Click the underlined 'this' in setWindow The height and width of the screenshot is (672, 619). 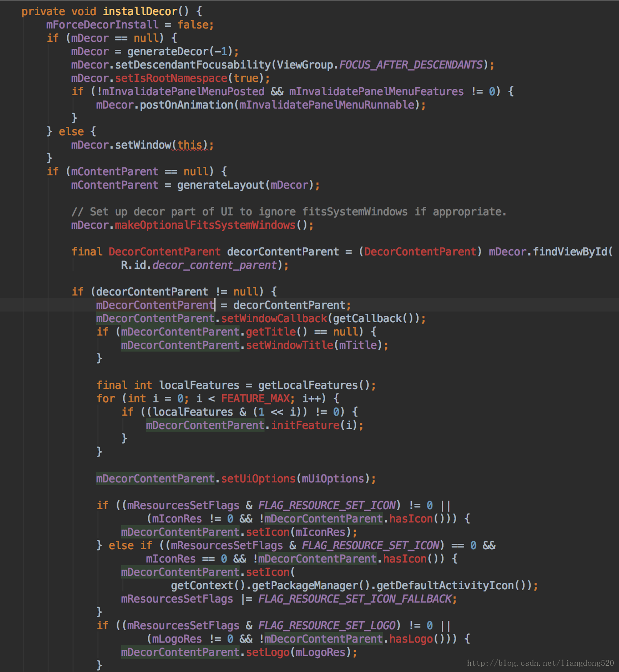(x=190, y=145)
